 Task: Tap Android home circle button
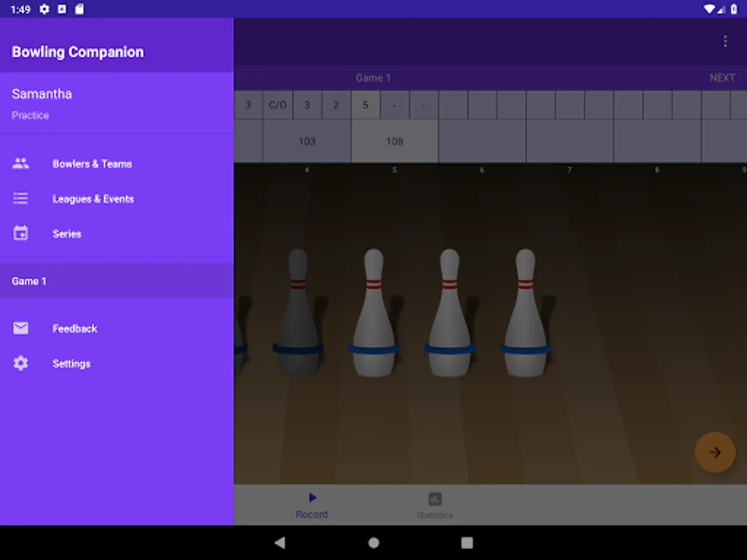pos(374,543)
